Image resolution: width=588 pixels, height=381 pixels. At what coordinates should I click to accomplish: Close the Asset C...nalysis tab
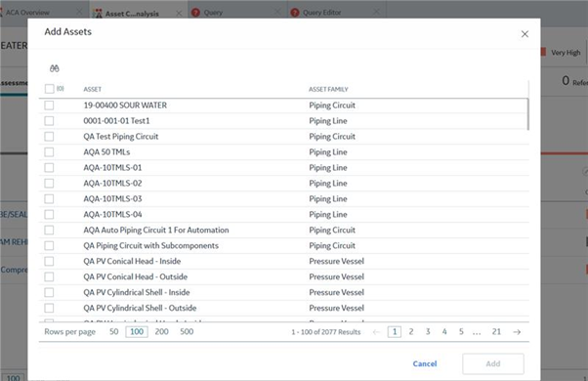(x=179, y=14)
